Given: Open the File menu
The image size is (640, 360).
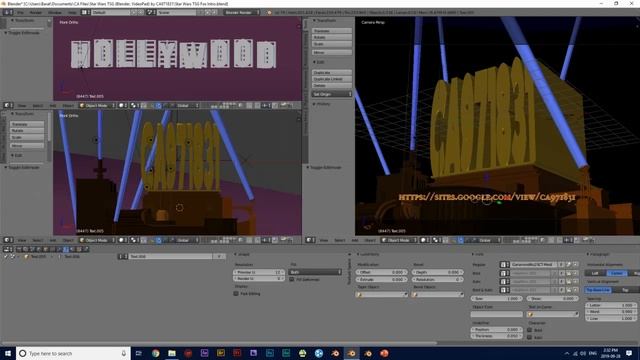Looking at the screenshot, I should click(20, 12).
